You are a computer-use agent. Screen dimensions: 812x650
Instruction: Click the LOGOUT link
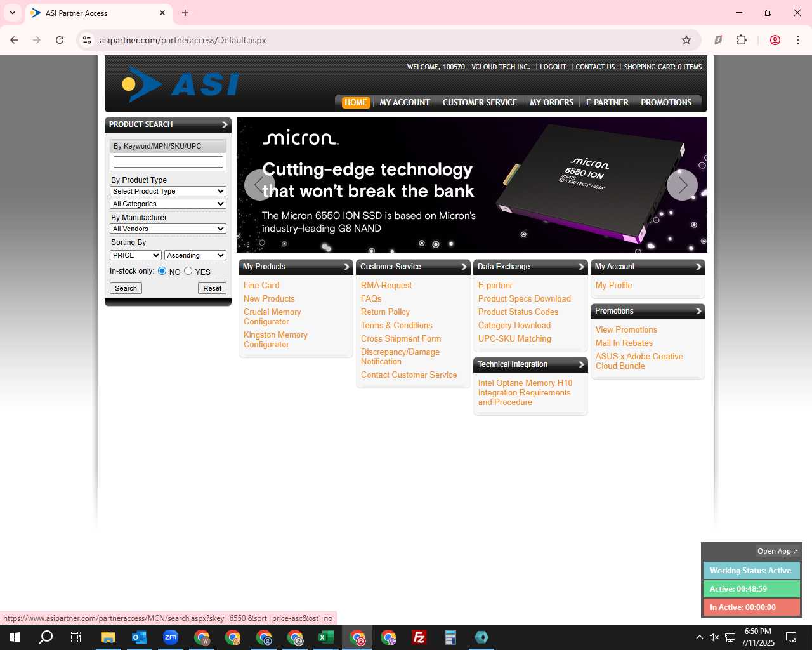[x=553, y=67]
